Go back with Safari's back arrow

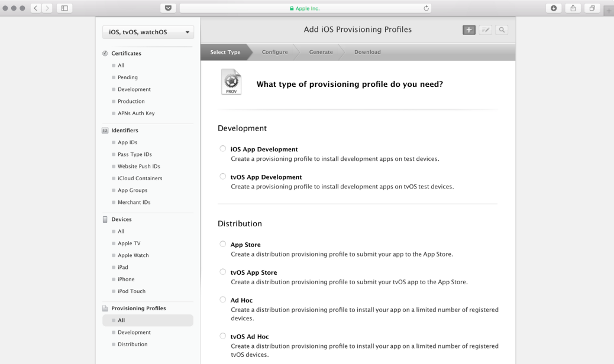35,8
